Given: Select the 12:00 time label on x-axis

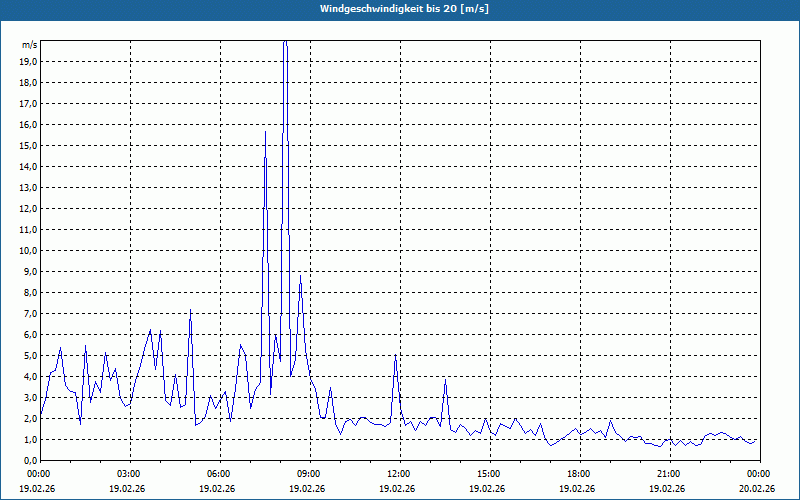Looking at the screenshot, I should (x=398, y=474).
